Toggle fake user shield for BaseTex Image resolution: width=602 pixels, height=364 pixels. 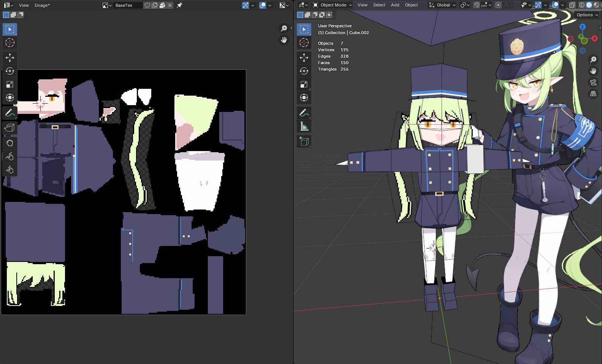click(x=147, y=5)
